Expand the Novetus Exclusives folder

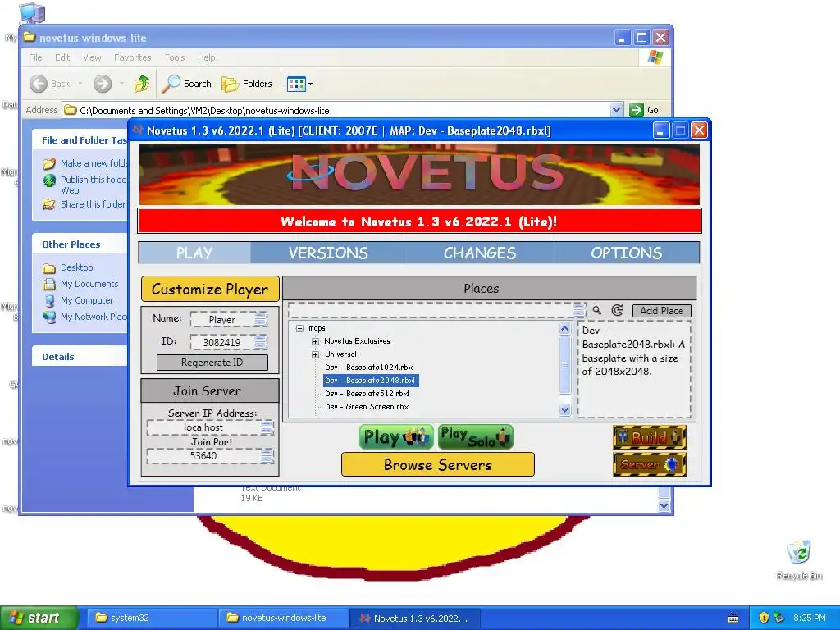[316, 341]
